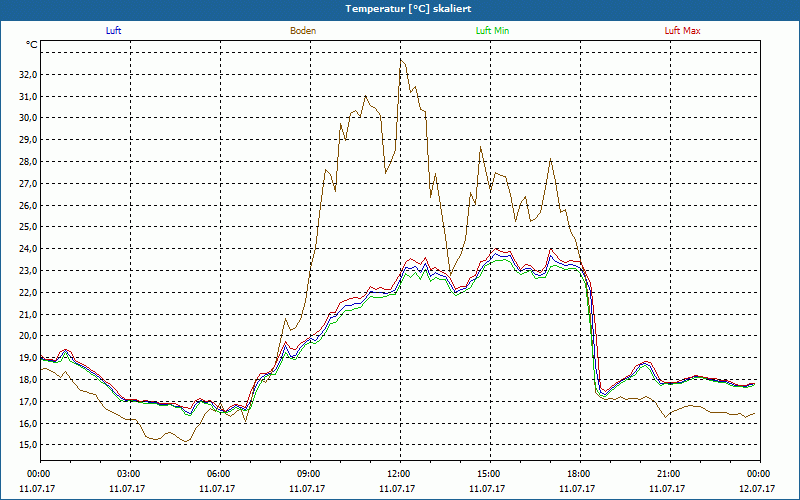The height and width of the screenshot is (500, 800).
Task: Click the 15,0 y-axis value
Action: coord(28,445)
